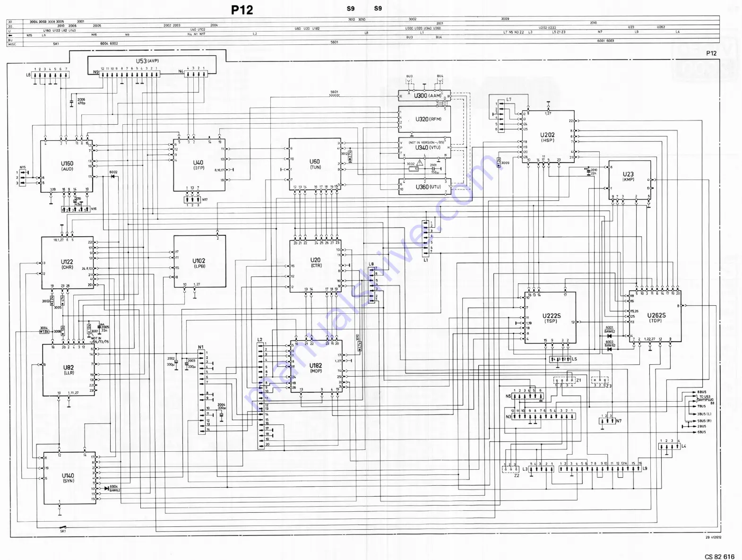Click the N15 connector label

23,167
